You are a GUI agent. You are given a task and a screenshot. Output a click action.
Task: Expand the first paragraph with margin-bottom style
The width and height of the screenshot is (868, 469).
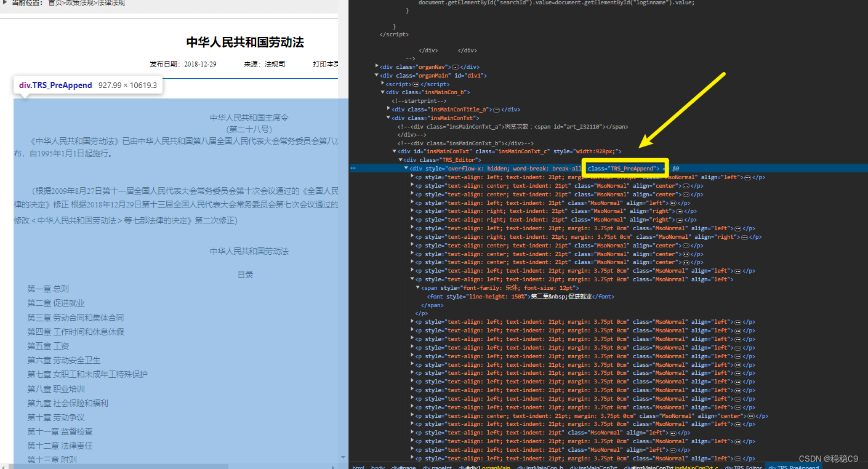click(x=412, y=177)
